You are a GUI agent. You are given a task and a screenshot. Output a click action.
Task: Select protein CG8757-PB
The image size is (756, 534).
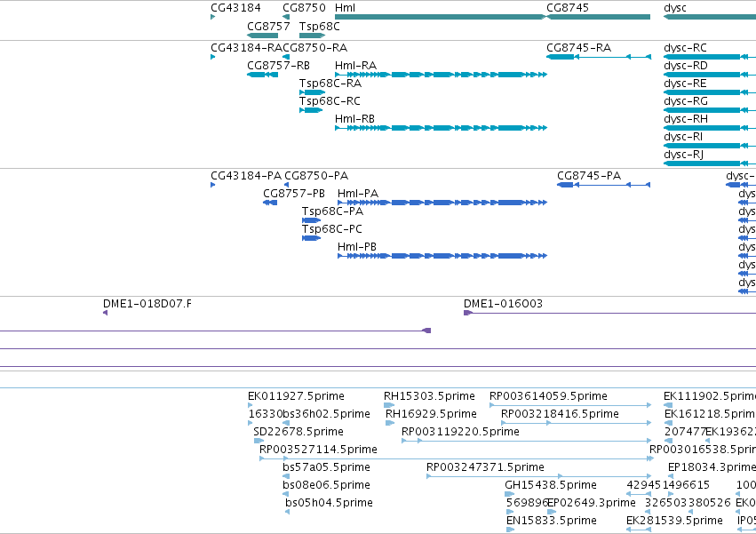click(x=270, y=203)
